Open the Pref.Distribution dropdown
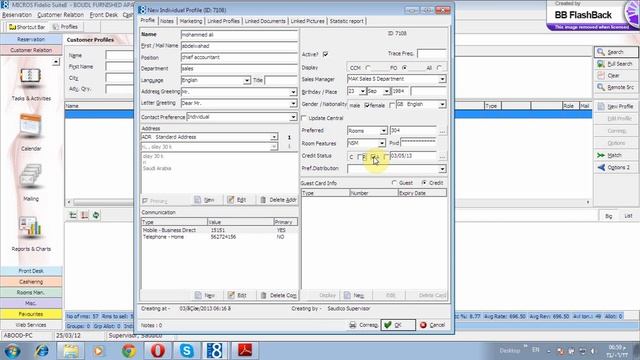Image resolution: width=640 pixels, height=360 pixels. [442, 169]
